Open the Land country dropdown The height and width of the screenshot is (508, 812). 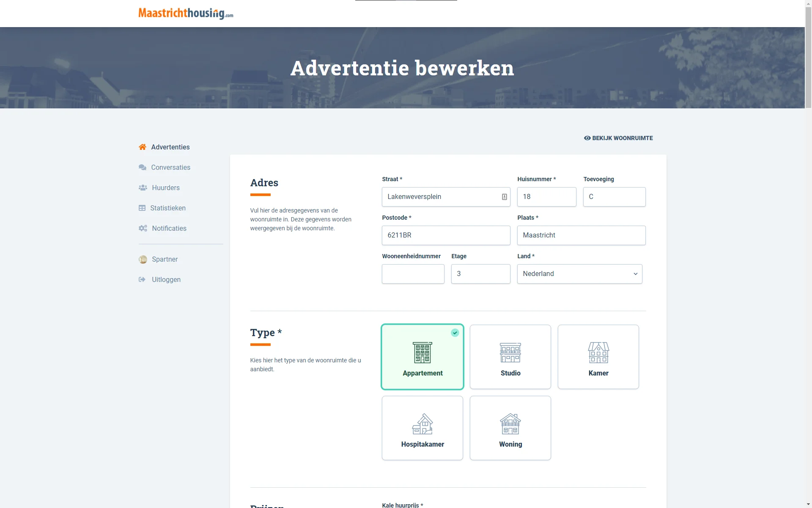(579, 274)
